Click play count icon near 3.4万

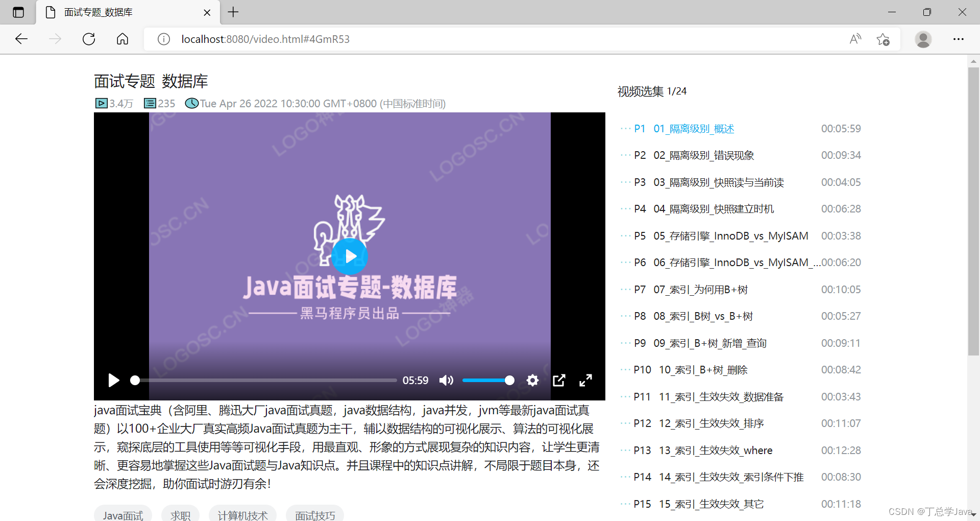[x=101, y=103]
